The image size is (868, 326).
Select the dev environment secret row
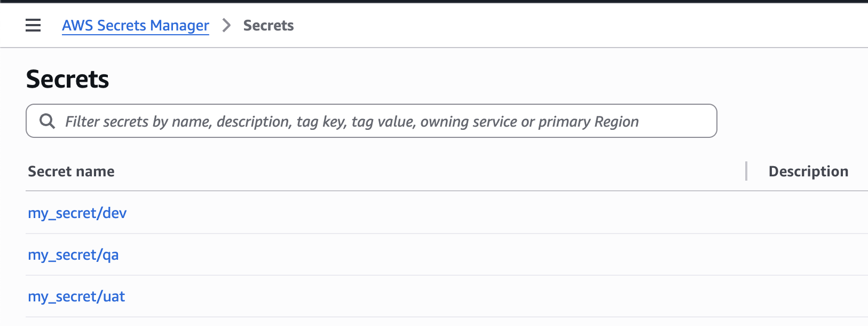(77, 213)
